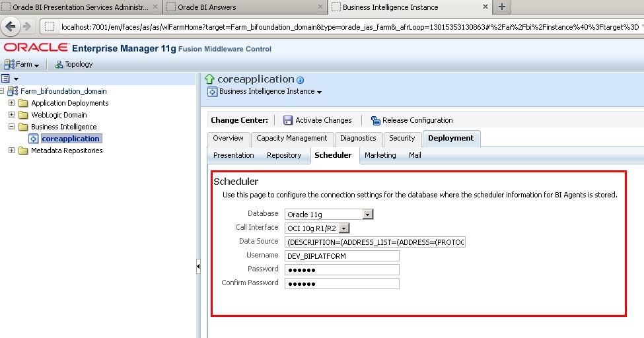Expand the Application Deployments folder
Image resolution: width=644 pixels, height=338 pixels.
point(11,103)
